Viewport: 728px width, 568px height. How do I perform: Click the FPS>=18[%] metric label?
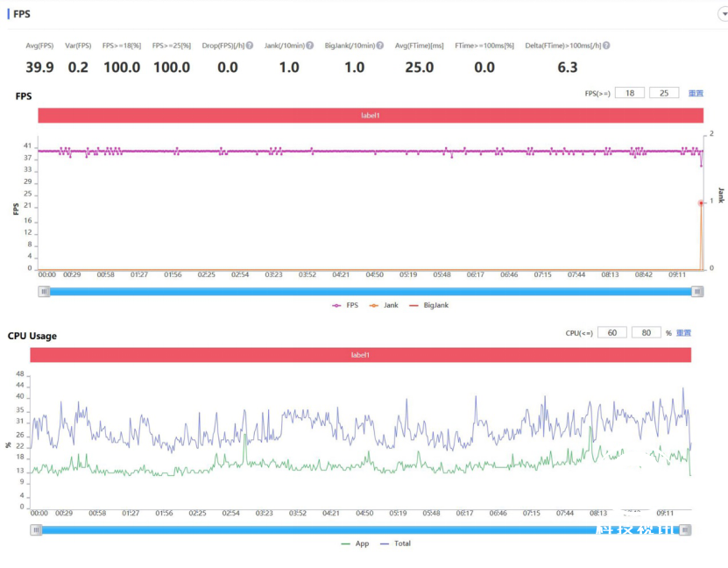point(122,46)
